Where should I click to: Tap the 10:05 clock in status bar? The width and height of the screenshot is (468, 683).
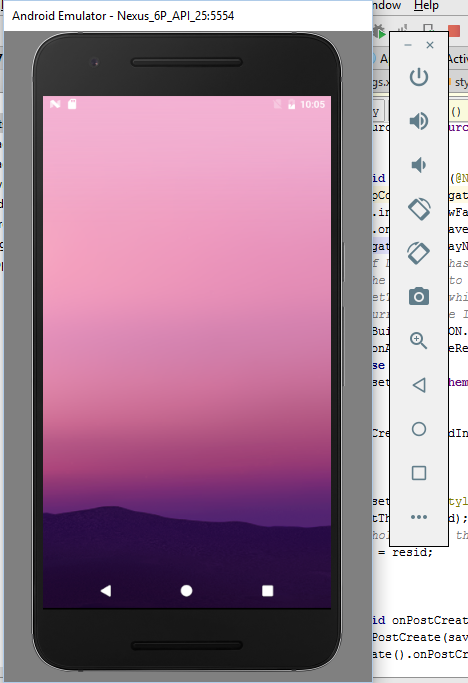(x=312, y=105)
